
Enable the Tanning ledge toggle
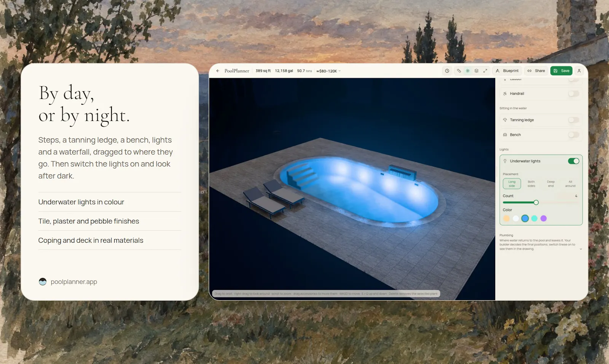574,120
